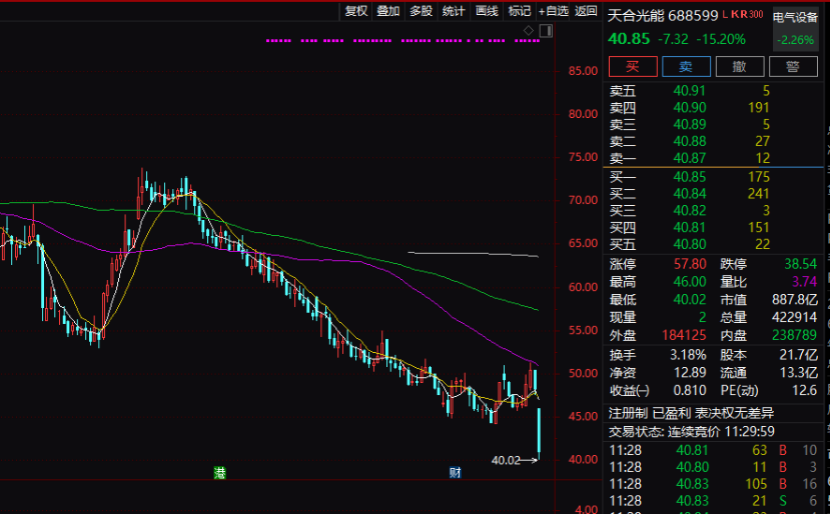Click the red 买 buy button
832x516 pixels.
(x=632, y=66)
